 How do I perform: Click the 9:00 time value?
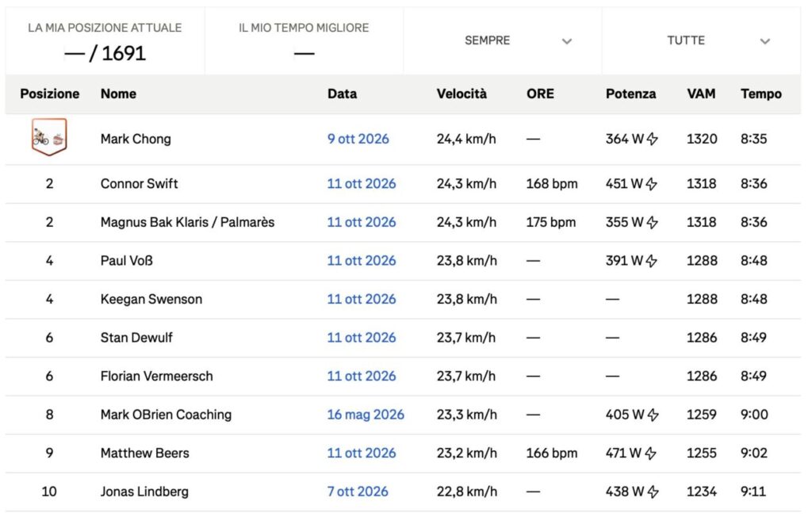pos(754,415)
